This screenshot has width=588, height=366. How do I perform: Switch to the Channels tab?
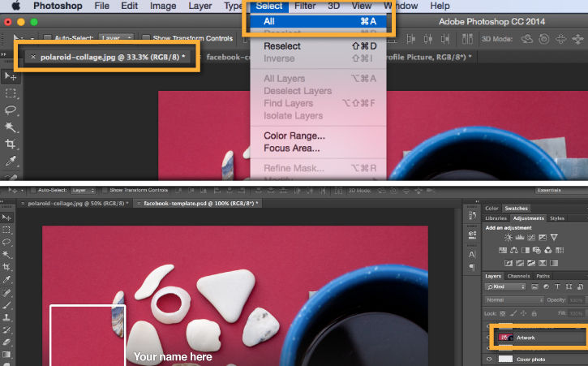click(x=518, y=276)
